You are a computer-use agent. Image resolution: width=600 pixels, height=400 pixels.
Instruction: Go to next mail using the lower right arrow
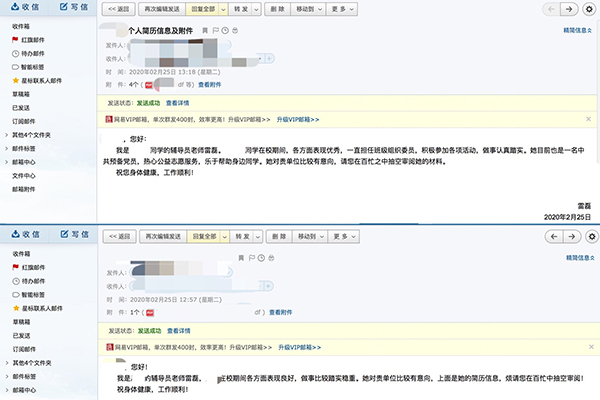click(570, 237)
